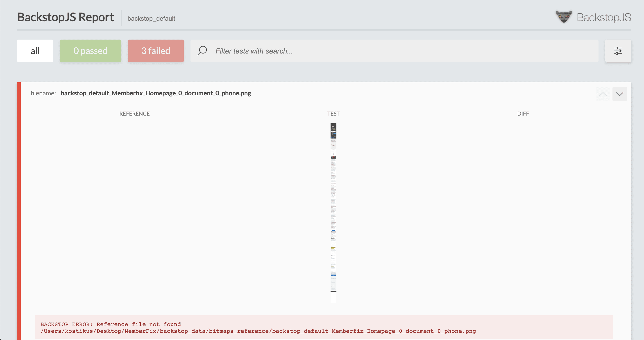644x340 pixels.
Task: Go to next test with down chevron
Action: [619, 94]
